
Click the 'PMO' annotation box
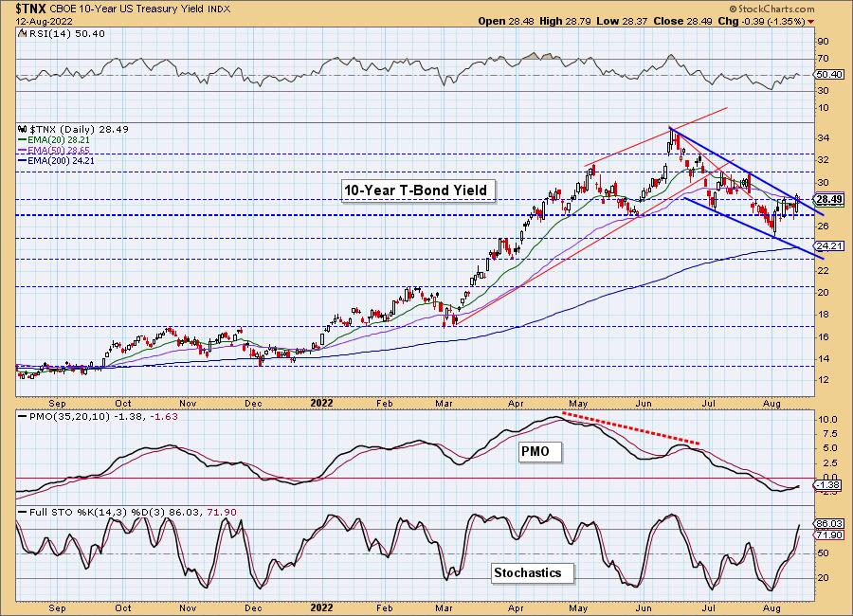[x=538, y=452]
